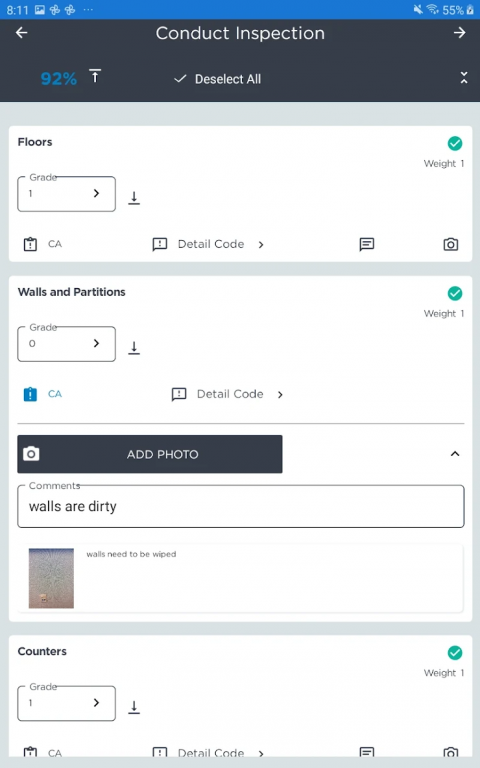Open Detail Code for Floors

click(x=209, y=244)
